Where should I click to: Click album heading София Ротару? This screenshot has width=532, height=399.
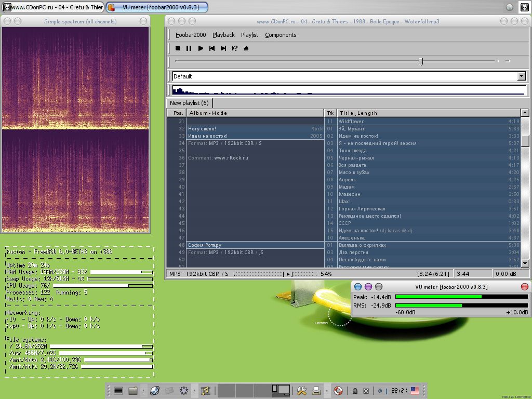(x=255, y=245)
